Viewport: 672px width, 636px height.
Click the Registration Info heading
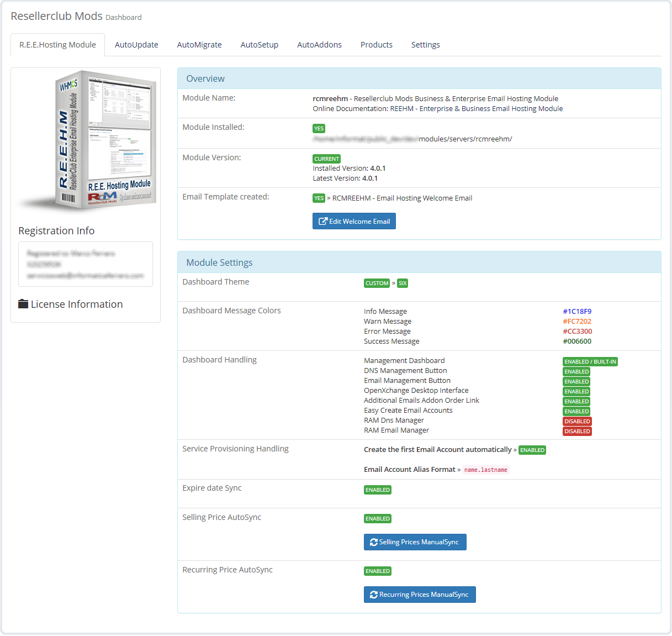[x=56, y=231]
